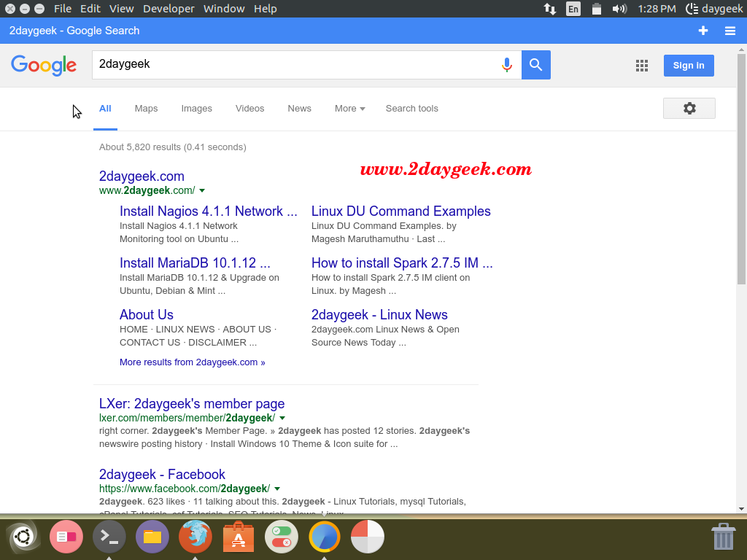Viewport: 747px width, 560px height.
Task: Open Search tools
Action: coord(411,109)
